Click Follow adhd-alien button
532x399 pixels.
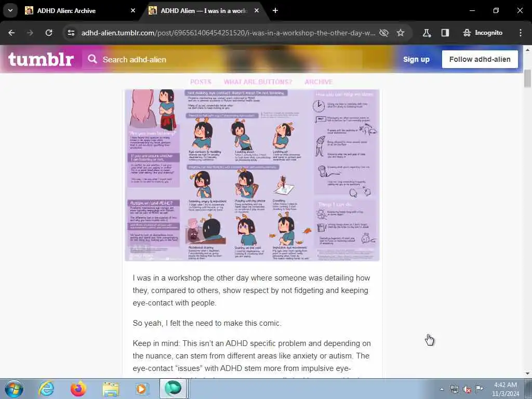point(480,59)
